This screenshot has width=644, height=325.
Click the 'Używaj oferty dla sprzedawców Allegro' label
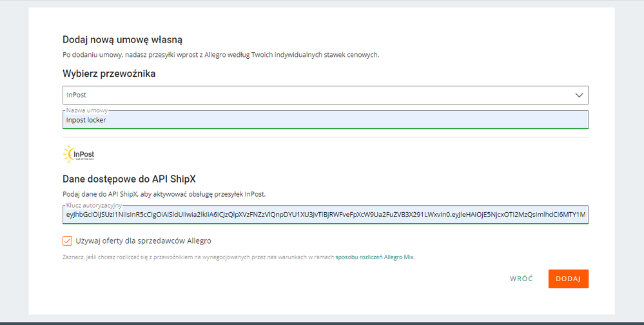[x=143, y=241]
